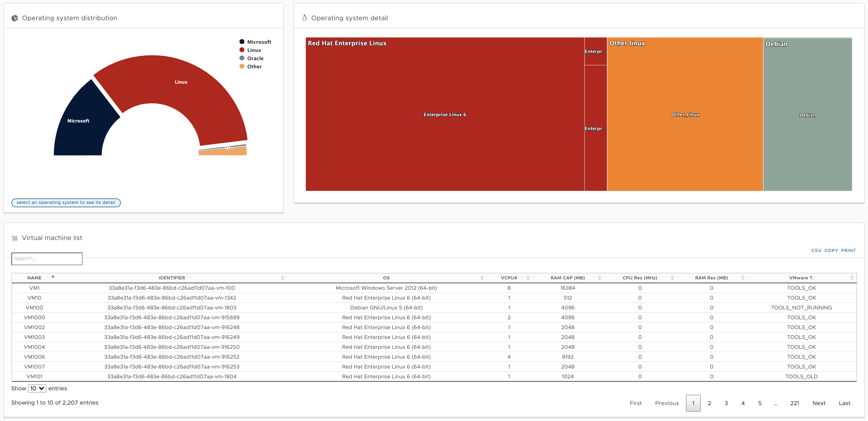Click the Red Hat Enterprise Linux treemap header
868x421 pixels.
347,43
